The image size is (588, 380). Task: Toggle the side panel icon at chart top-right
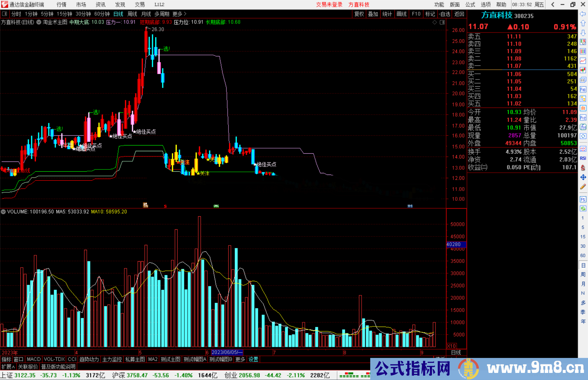[442, 22]
